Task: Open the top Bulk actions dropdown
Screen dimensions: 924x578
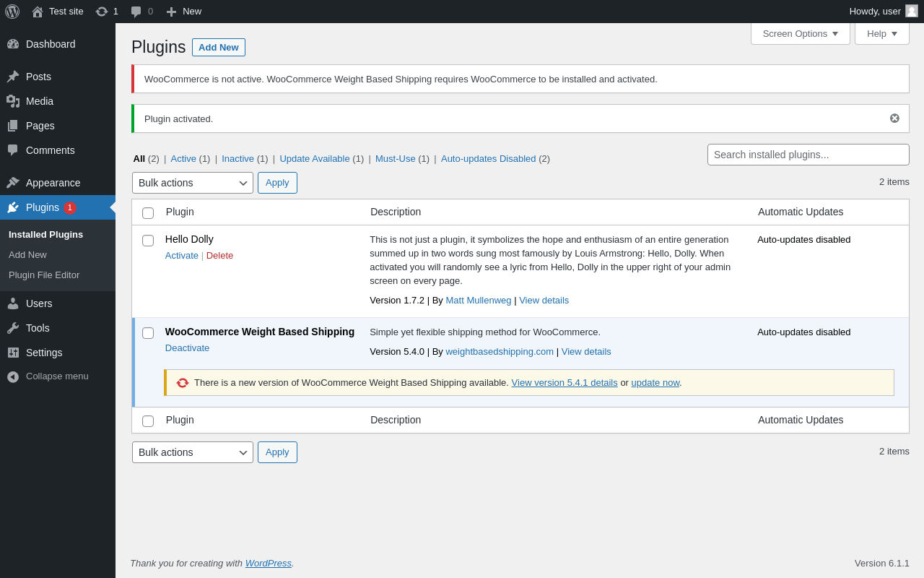Action: (x=192, y=183)
